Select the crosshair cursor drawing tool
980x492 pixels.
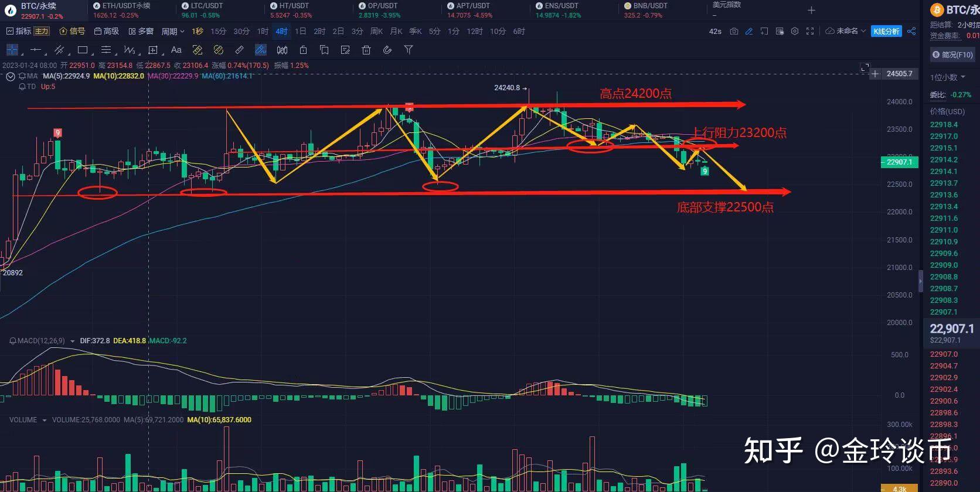12,50
